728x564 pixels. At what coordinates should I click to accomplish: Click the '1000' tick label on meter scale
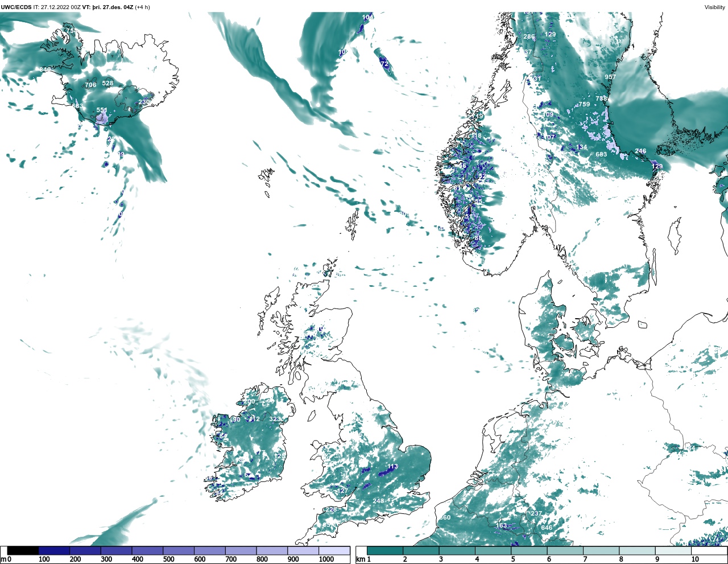[x=326, y=559]
